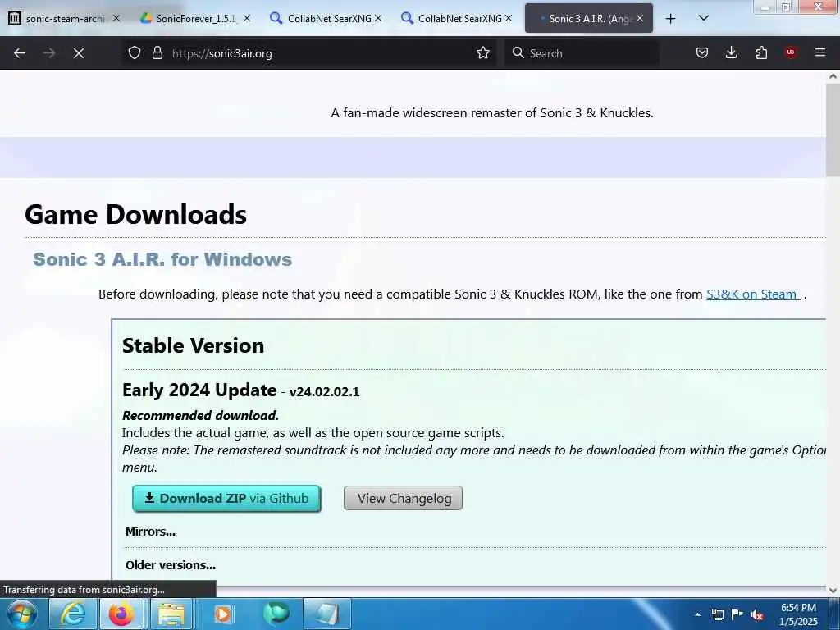The height and width of the screenshot is (630, 840).
Task: Open the tracking protection shield icon
Action: coord(135,53)
